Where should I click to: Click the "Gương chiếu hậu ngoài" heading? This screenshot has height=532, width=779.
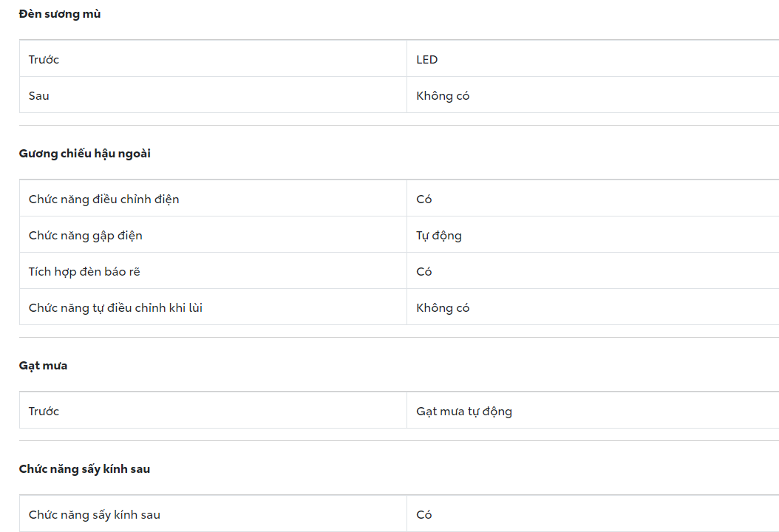coord(85,154)
